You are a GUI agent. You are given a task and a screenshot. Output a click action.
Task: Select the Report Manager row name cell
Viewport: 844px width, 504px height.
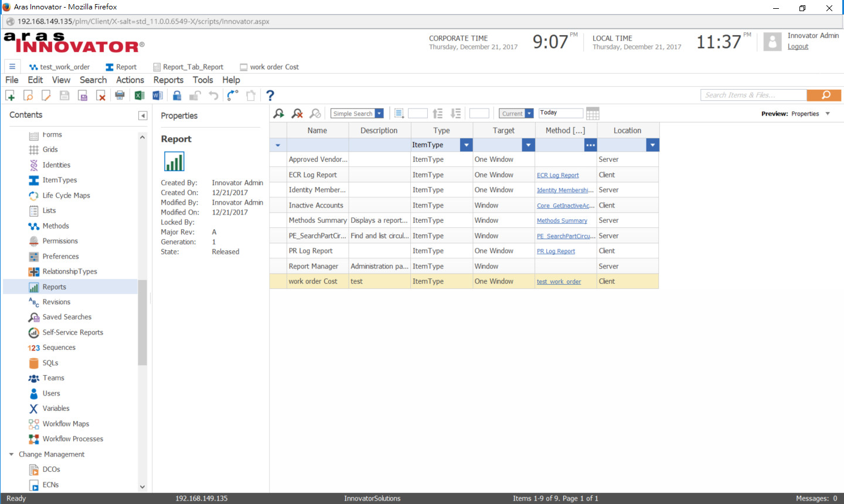(318, 266)
